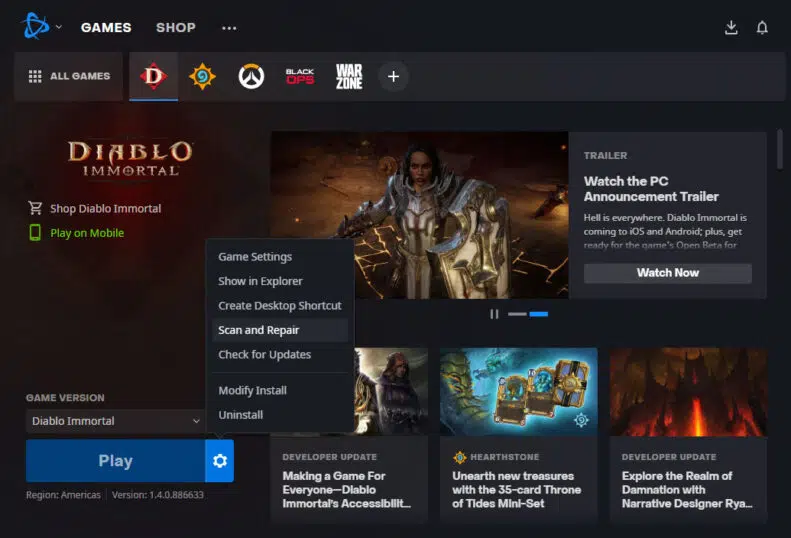Open the Game Version dropdown
The height and width of the screenshot is (538, 791).
tap(115, 421)
